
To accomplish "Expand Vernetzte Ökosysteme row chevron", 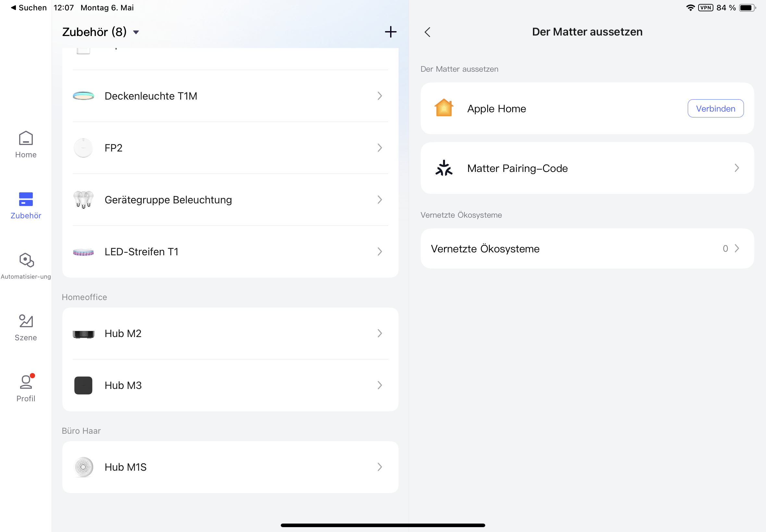I will click(x=736, y=248).
